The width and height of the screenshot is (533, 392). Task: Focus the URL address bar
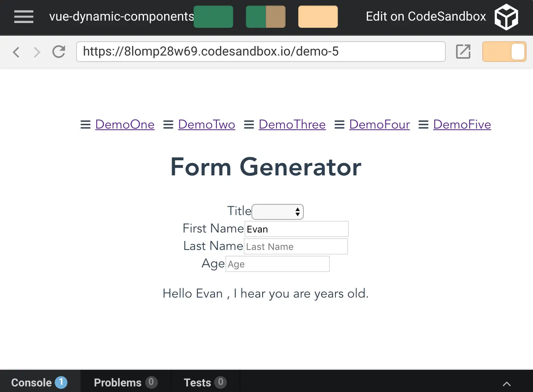point(261,52)
